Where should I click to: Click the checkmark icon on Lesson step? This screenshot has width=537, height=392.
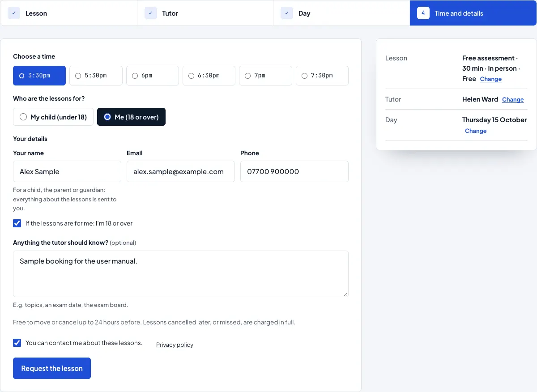coord(14,13)
